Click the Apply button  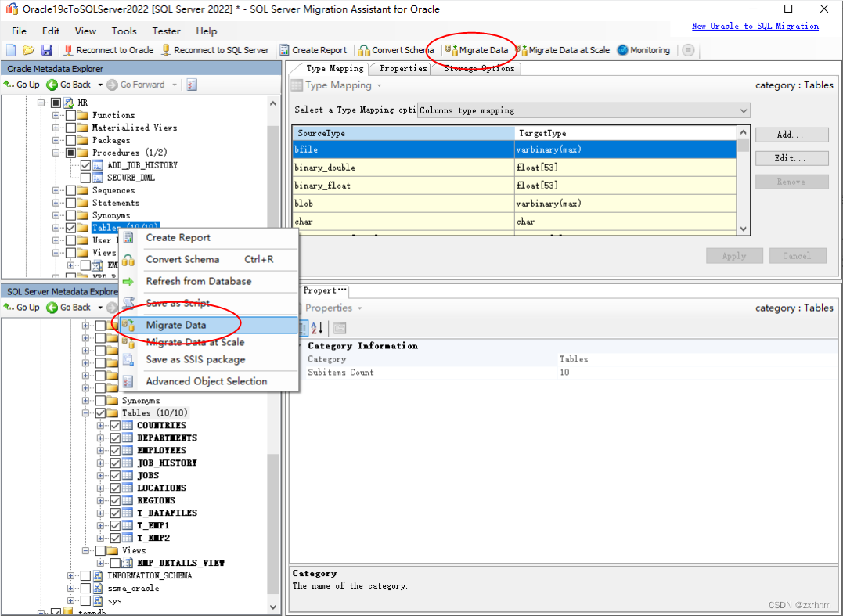tap(734, 256)
